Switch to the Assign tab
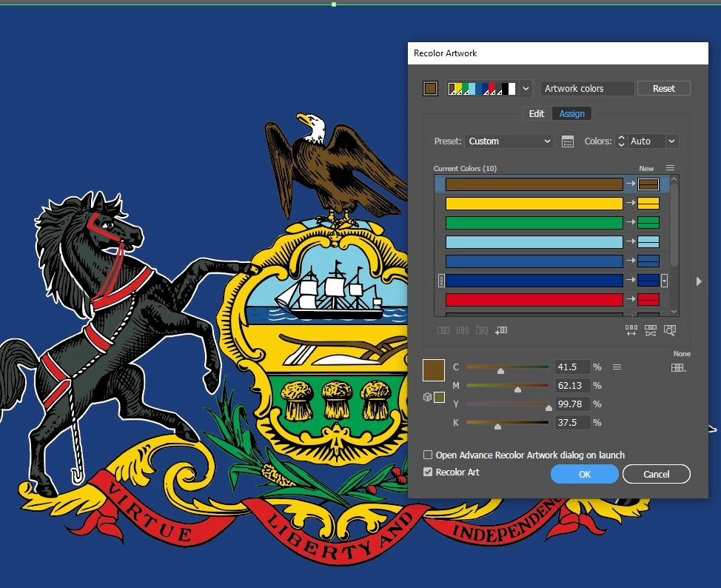The image size is (721, 588). (x=571, y=113)
